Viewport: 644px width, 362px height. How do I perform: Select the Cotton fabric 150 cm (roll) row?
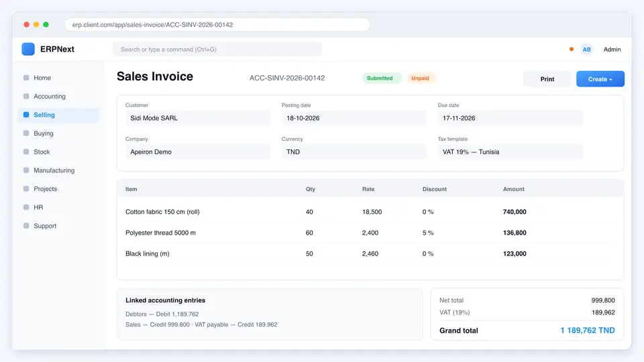370,212
